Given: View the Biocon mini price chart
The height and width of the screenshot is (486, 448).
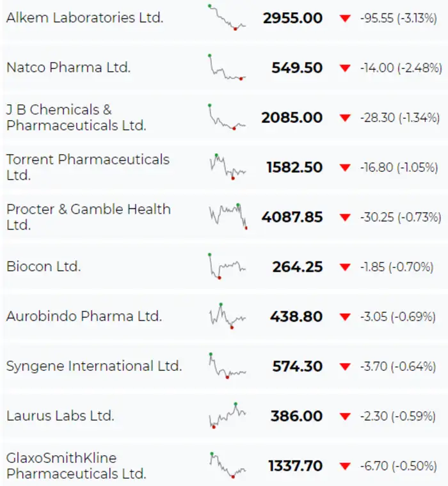Looking at the screenshot, I should pyautogui.click(x=227, y=267).
